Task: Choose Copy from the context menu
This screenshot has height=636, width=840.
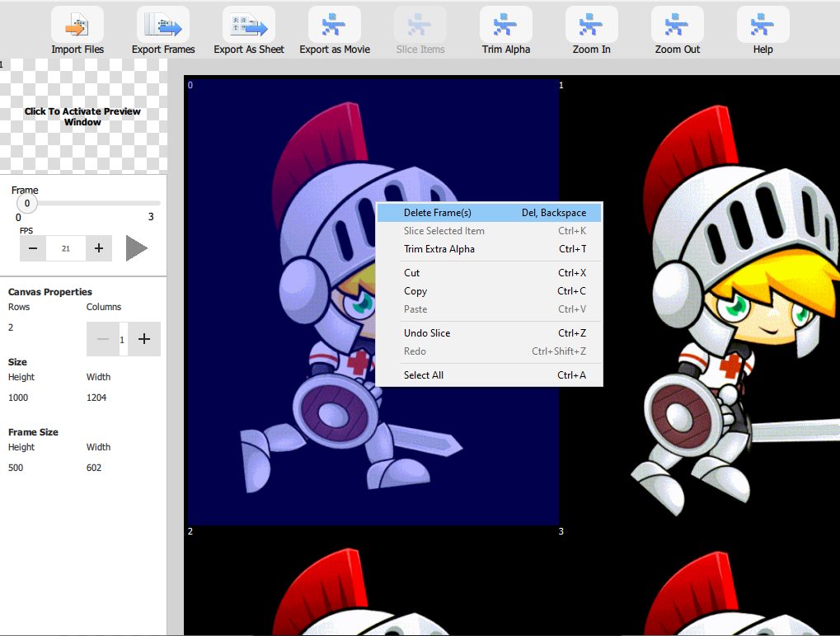Action: point(489,290)
